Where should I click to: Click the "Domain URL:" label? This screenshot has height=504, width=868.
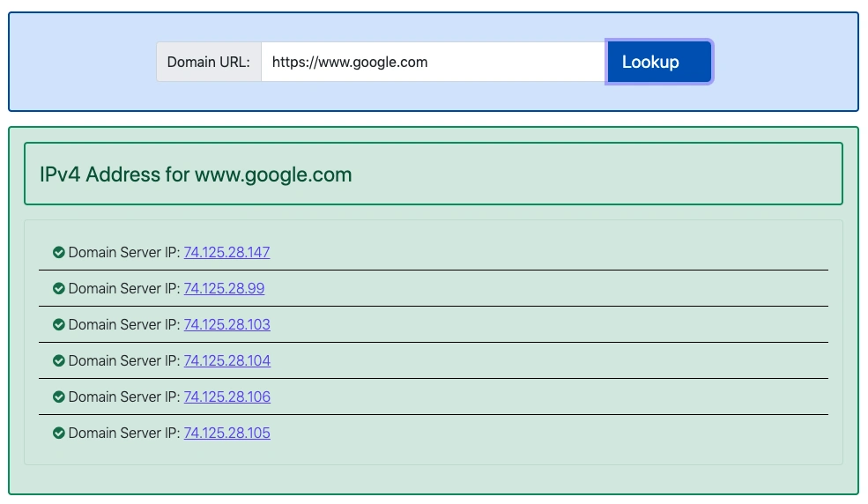click(x=209, y=63)
